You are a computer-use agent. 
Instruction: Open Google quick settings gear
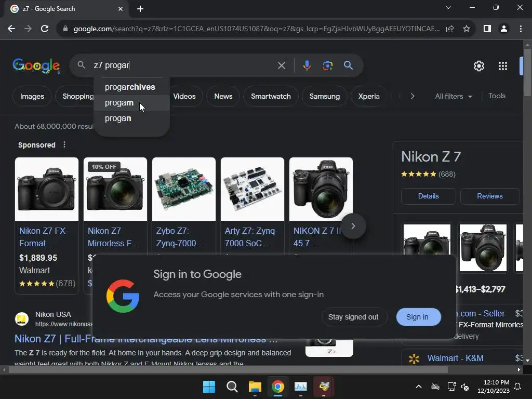point(478,66)
